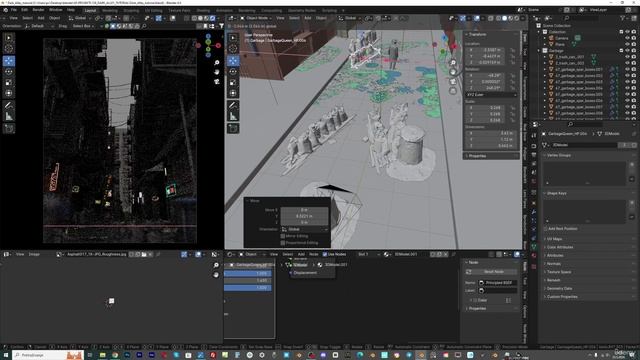The image size is (640, 360).
Task: Open the Window menu
Action: coord(56,10)
